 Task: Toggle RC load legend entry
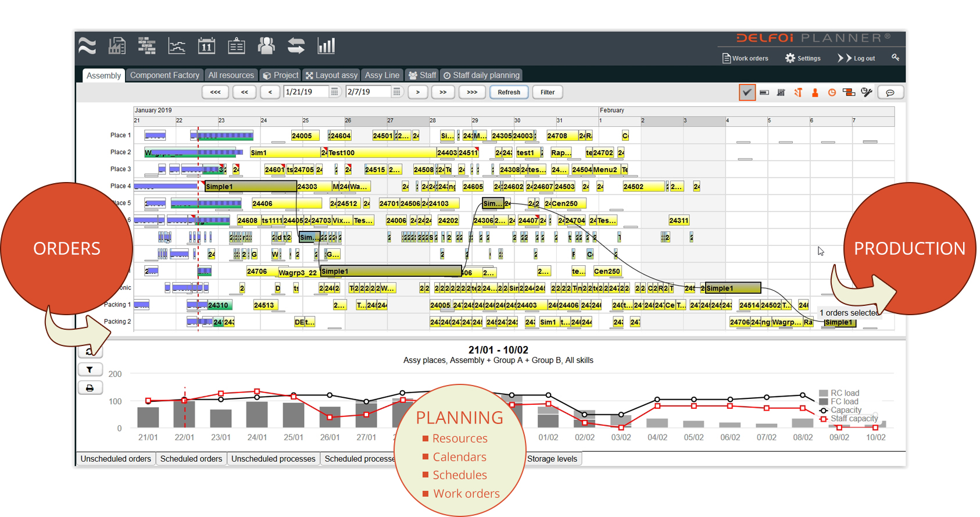click(x=839, y=393)
